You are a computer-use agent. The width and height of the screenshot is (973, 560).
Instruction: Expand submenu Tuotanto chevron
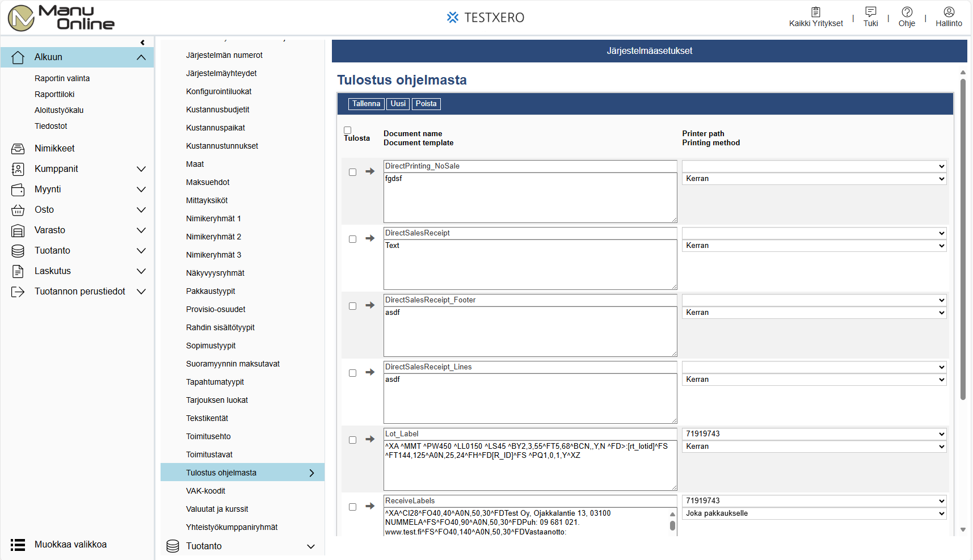tap(311, 546)
